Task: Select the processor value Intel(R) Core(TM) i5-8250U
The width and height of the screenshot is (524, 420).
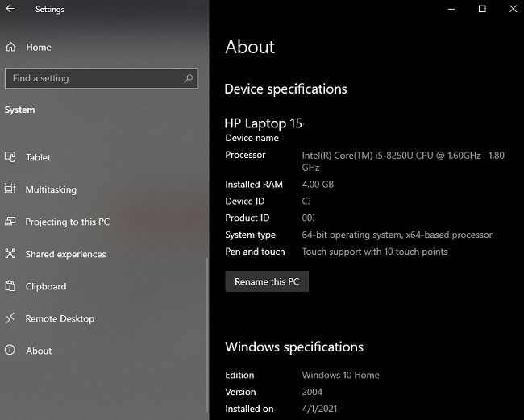Action: coord(403,161)
